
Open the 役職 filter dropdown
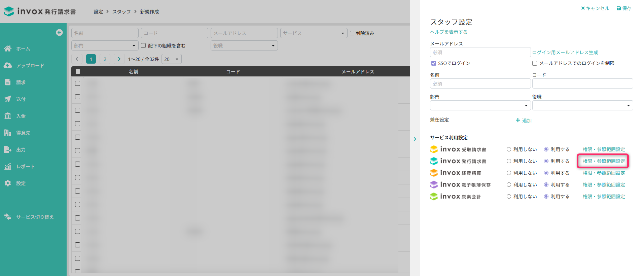point(244,45)
